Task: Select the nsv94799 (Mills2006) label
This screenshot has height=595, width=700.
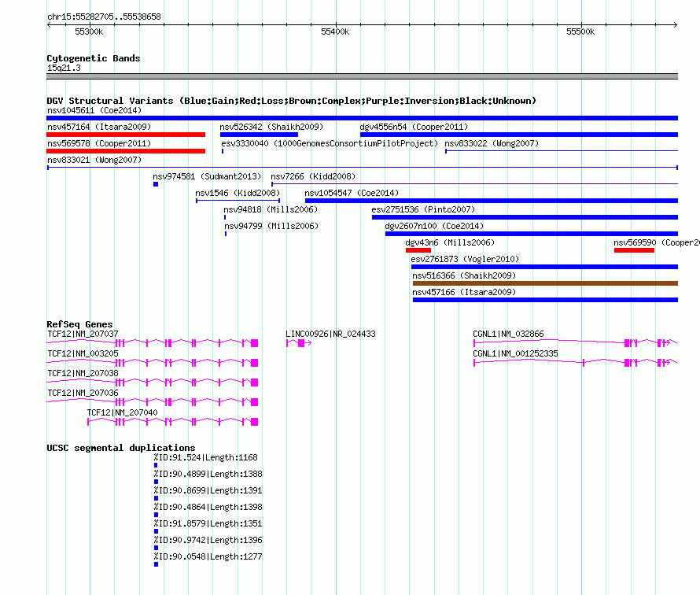Action: point(271,226)
